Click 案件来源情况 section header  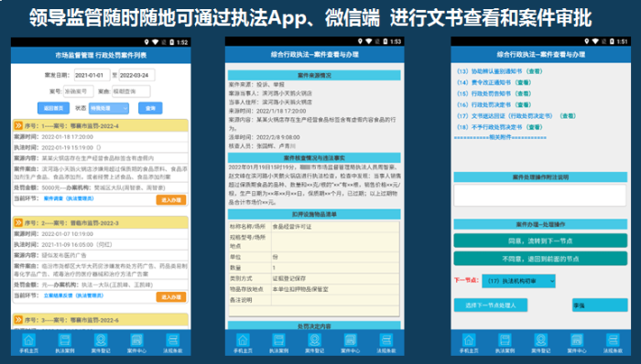(x=314, y=76)
